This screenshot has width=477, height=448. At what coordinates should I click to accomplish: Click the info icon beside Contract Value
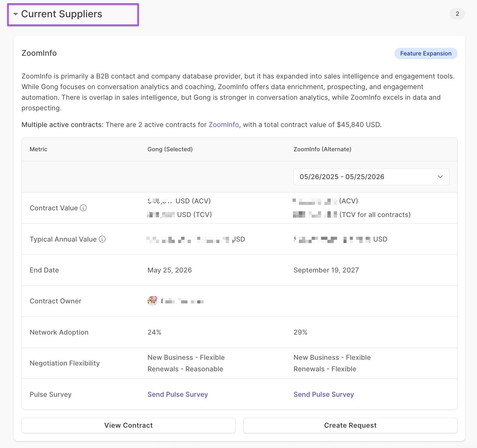83,208
